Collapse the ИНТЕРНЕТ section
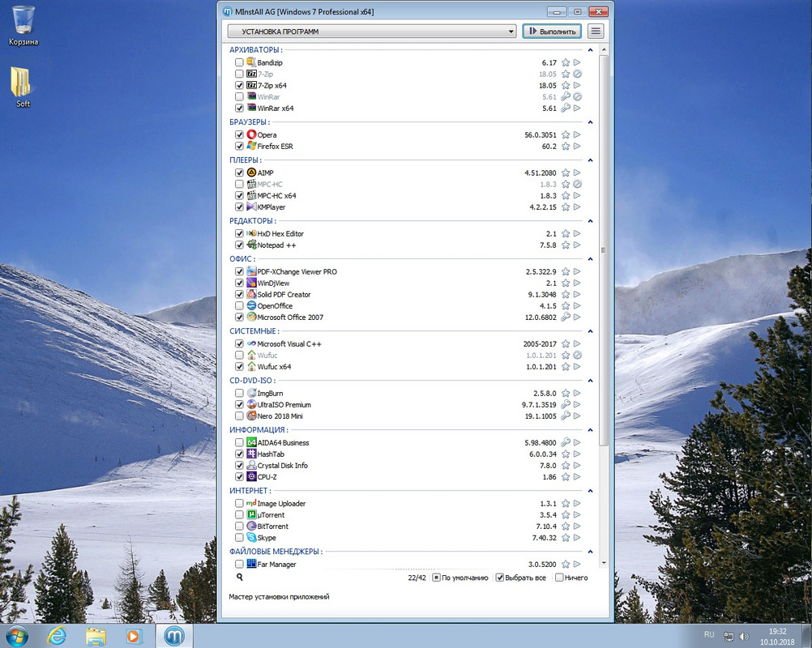 [x=590, y=491]
